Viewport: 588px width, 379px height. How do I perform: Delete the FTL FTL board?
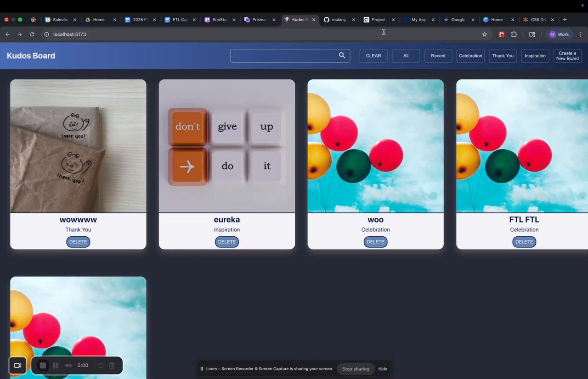tap(524, 242)
